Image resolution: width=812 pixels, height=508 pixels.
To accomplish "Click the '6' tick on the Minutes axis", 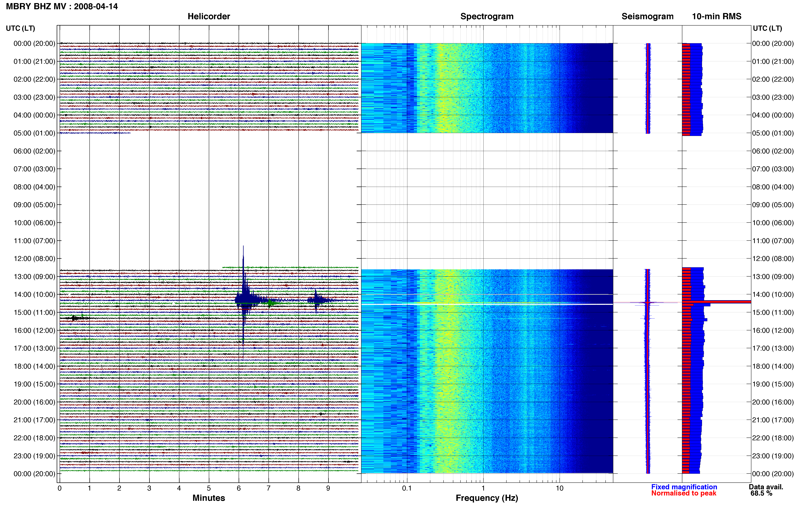I will [239, 488].
